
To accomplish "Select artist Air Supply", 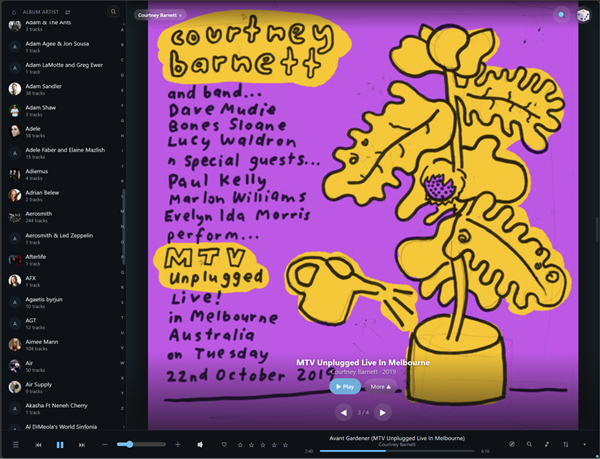I will [x=63, y=387].
